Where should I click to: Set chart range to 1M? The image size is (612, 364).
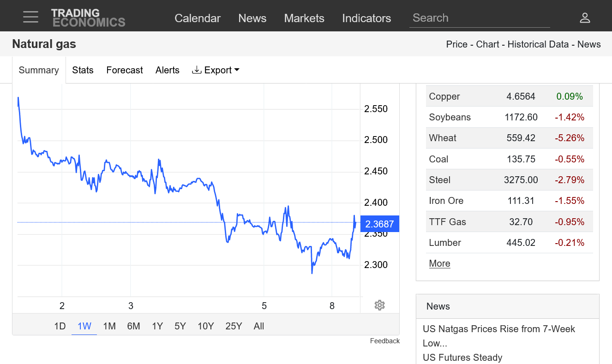[109, 326]
